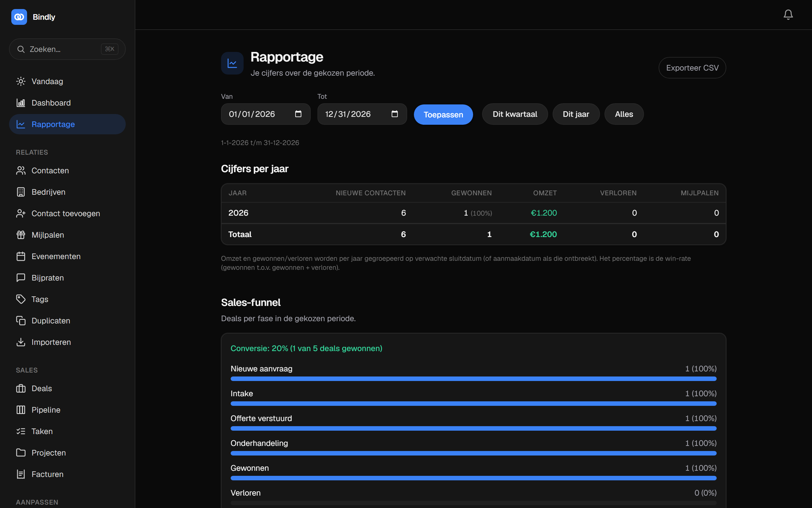Click the Gewonnen funnel bar
Screen dimensions: 812x508
coord(473,478)
